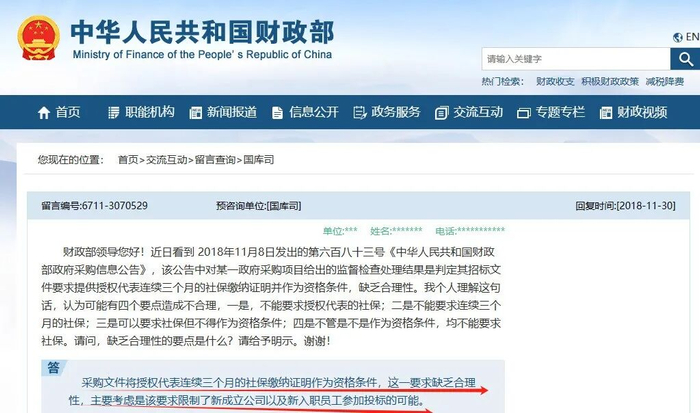Click the home icon beside 首页
The width and height of the screenshot is (700, 413).
tap(44, 113)
